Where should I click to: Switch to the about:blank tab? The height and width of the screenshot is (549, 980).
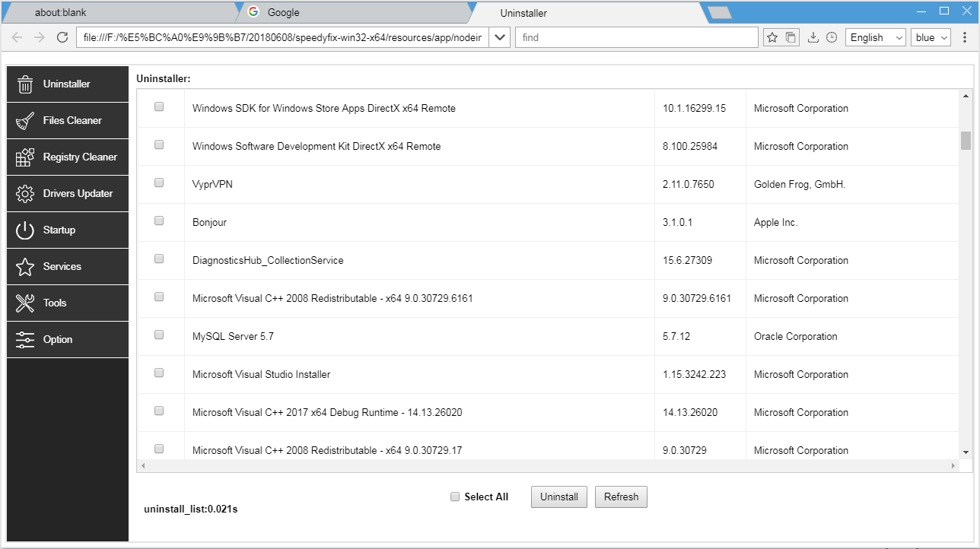click(x=122, y=12)
